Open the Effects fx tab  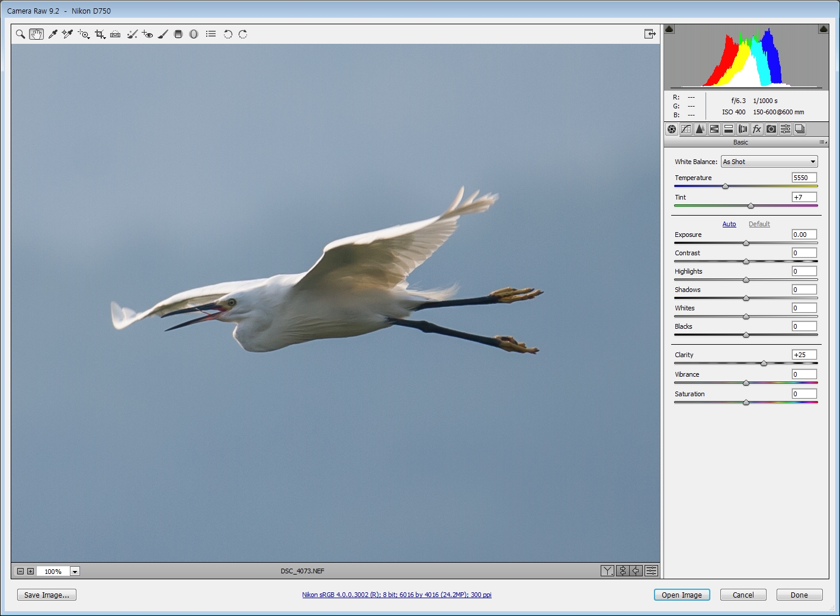[x=756, y=129]
